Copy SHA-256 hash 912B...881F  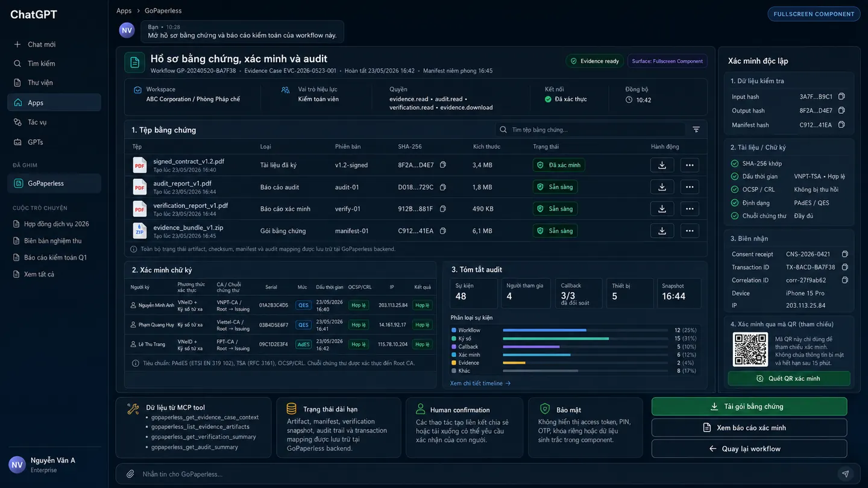click(x=443, y=209)
